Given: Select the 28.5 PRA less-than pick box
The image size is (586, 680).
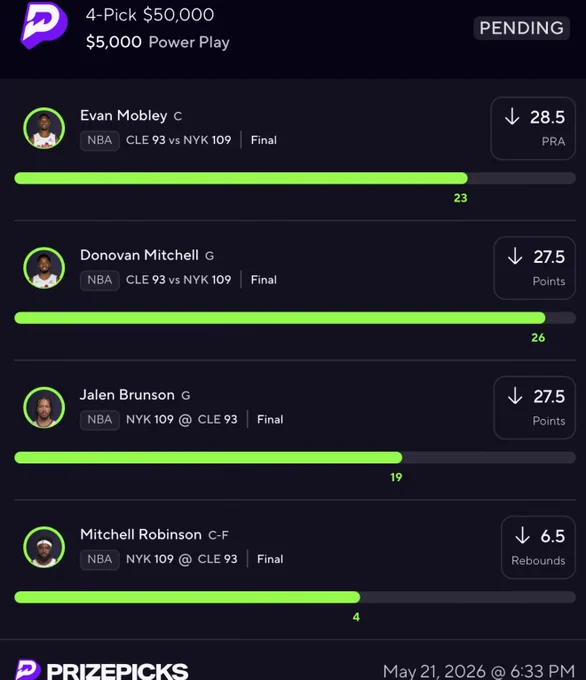Looking at the screenshot, I should tap(533, 128).
